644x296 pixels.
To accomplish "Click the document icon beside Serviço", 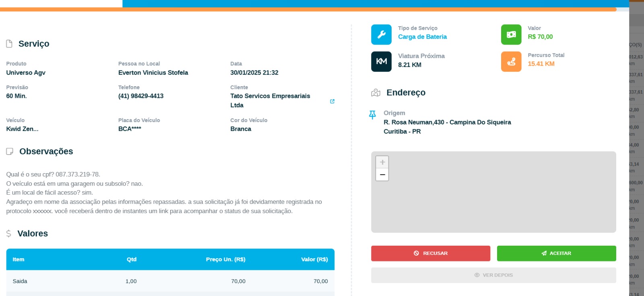I will point(9,44).
